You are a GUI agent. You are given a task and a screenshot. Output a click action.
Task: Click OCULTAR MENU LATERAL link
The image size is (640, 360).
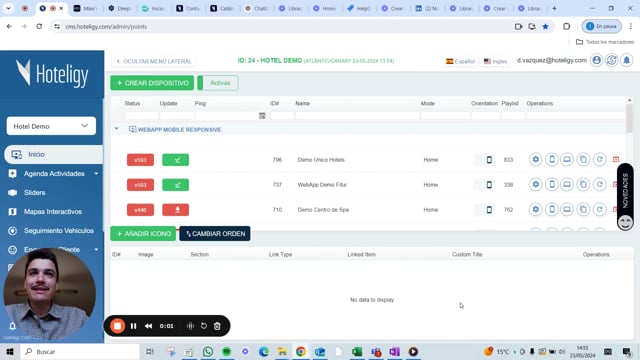tap(154, 61)
